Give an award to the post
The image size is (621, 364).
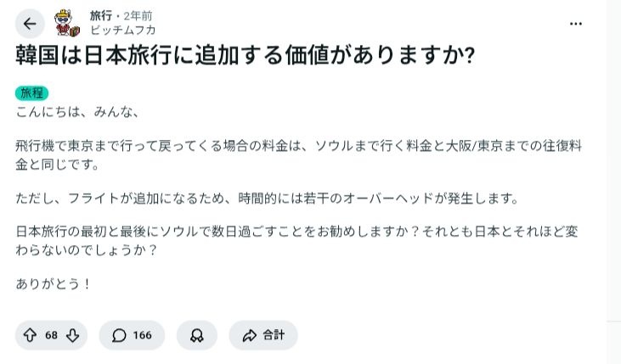click(x=196, y=335)
